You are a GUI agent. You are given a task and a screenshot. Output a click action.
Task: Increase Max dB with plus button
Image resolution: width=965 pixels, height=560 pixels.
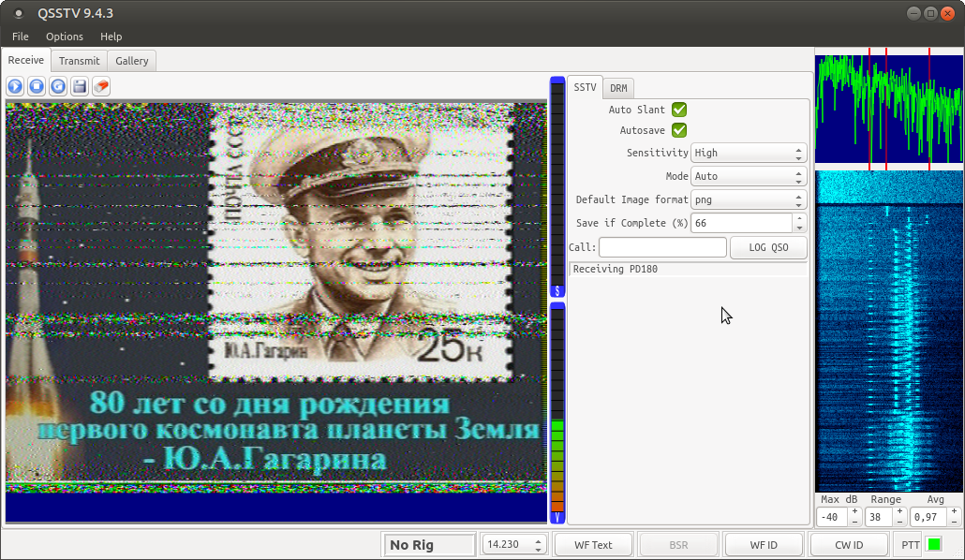(854, 511)
